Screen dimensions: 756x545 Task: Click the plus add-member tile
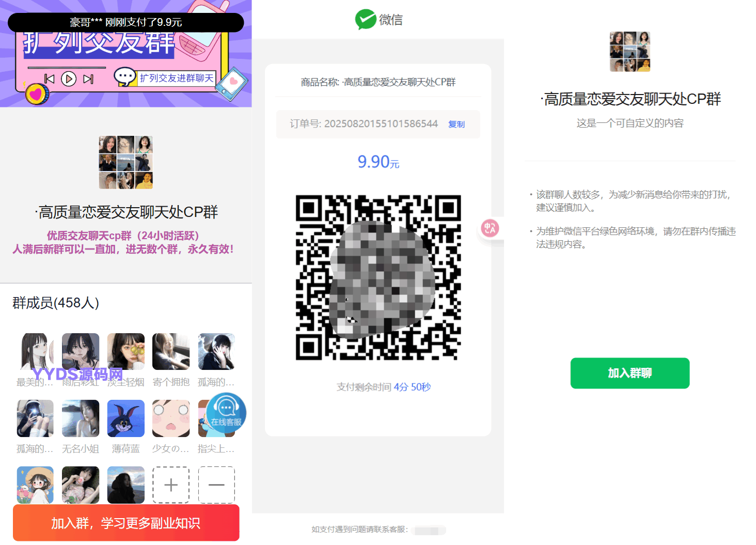tap(171, 485)
